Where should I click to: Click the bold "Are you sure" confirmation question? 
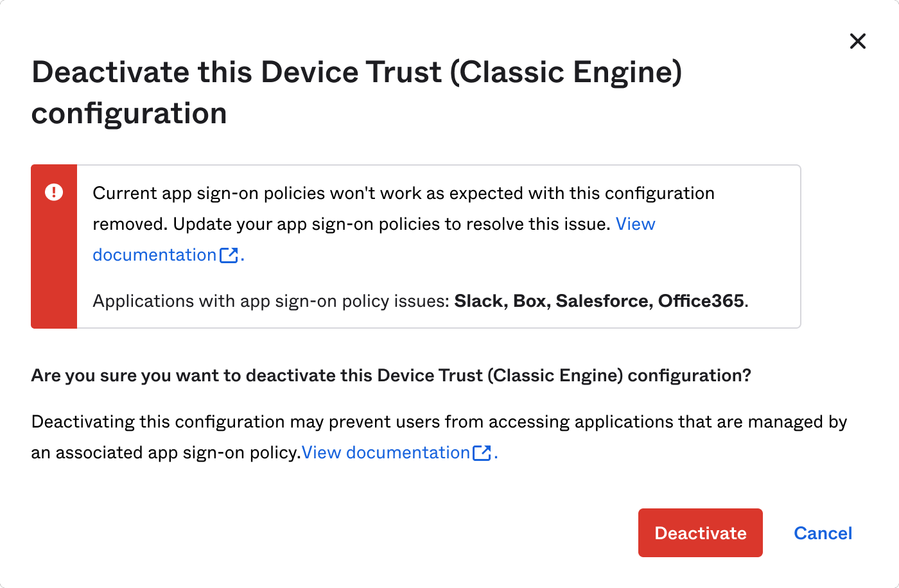click(x=390, y=376)
